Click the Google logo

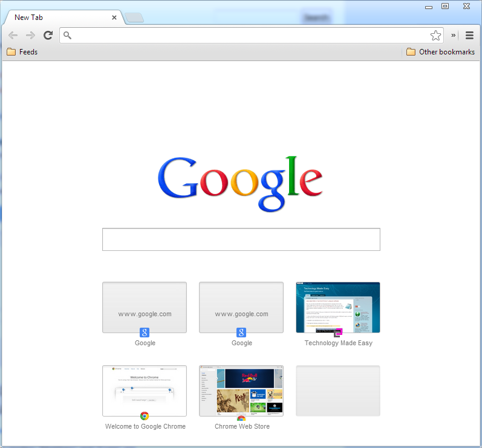(240, 184)
